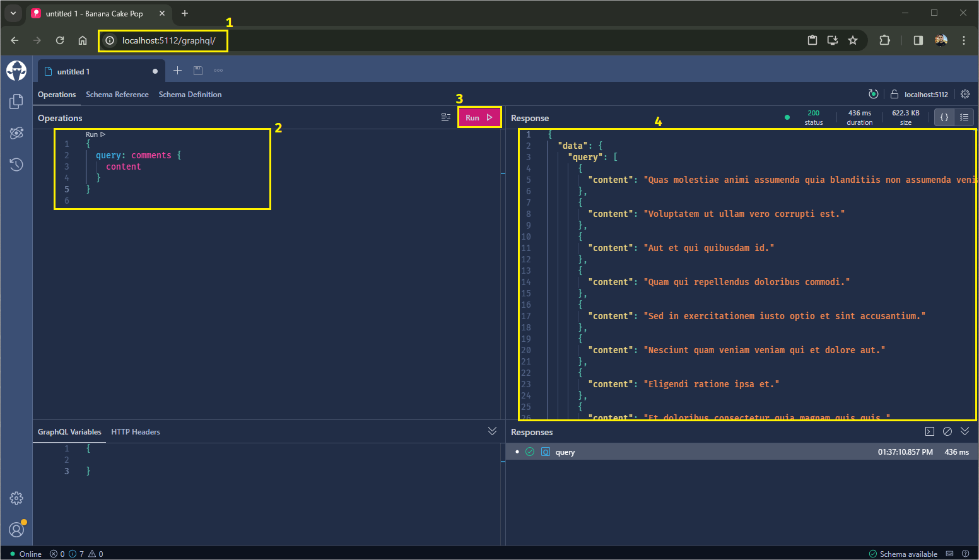Click the site information icon in the address bar
This screenshot has height=560, width=979.
pyautogui.click(x=110, y=40)
